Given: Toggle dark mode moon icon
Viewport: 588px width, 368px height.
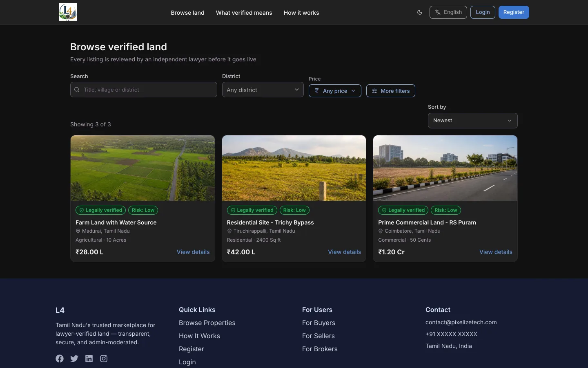Looking at the screenshot, I should click(420, 12).
